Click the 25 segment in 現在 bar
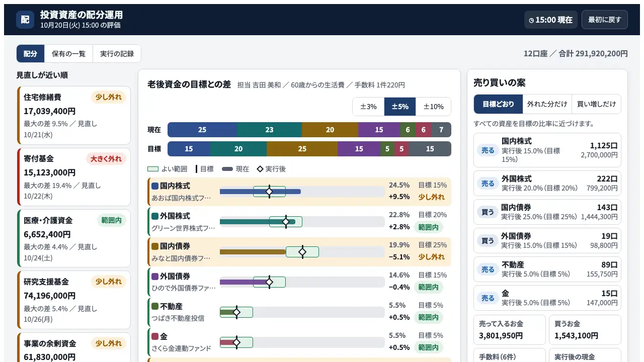This screenshot has height=362, width=644. pyautogui.click(x=202, y=130)
